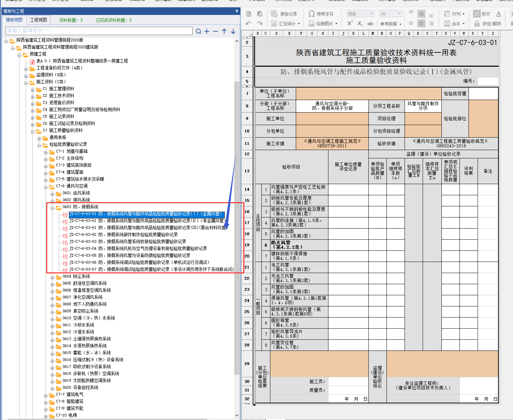
Task: Click the 特殊字符 button
Action: coord(321,14)
